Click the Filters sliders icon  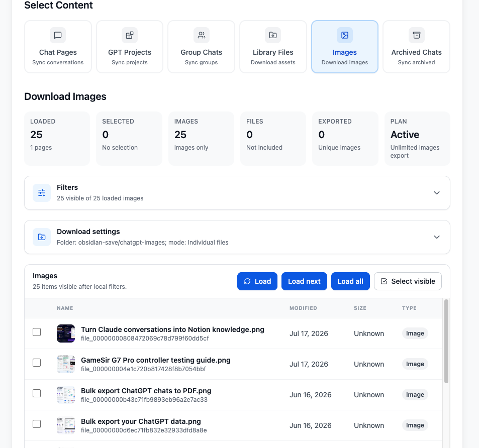point(42,193)
